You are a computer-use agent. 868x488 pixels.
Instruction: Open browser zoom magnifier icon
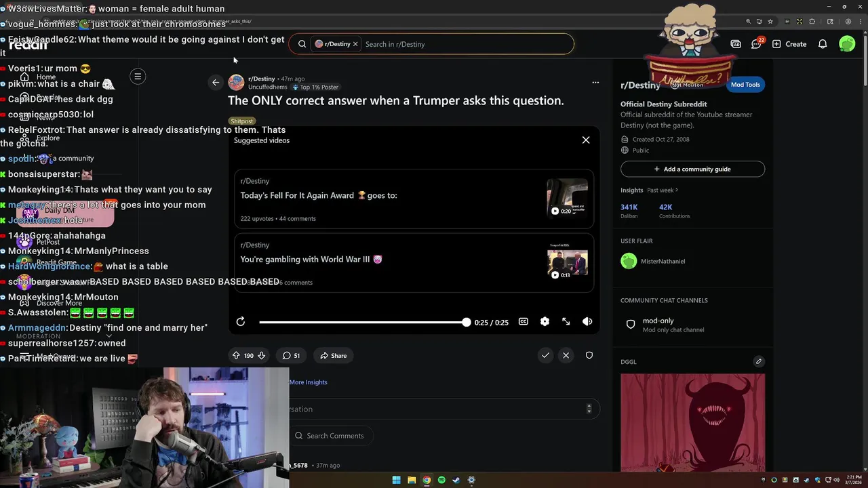click(749, 22)
